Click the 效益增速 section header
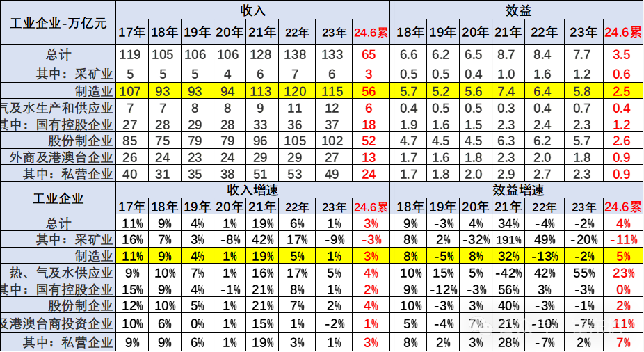644x352 pixels. coord(517,190)
